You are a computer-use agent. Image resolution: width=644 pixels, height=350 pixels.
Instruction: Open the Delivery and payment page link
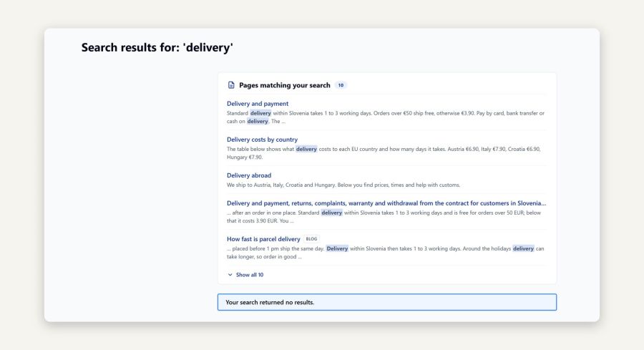258,104
